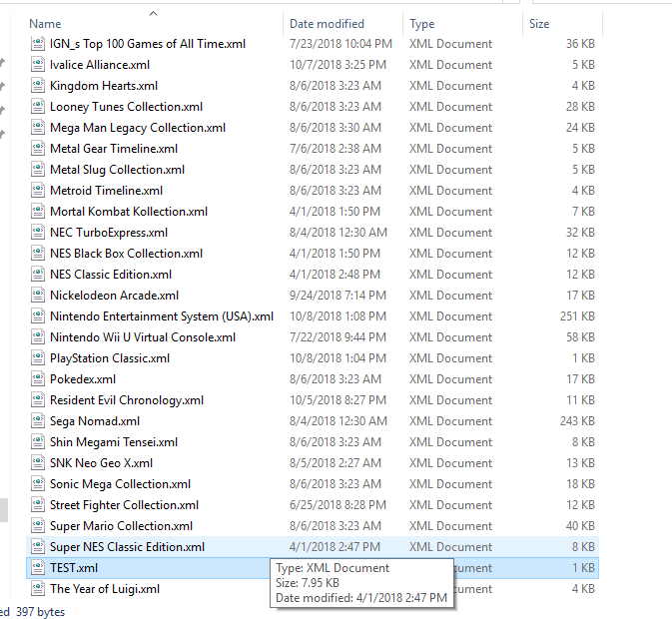Click the Mortal Kombat Kollection.xml icon
Image resolution: width=672 pixels, height=619 pixels.
pos(38,212)
